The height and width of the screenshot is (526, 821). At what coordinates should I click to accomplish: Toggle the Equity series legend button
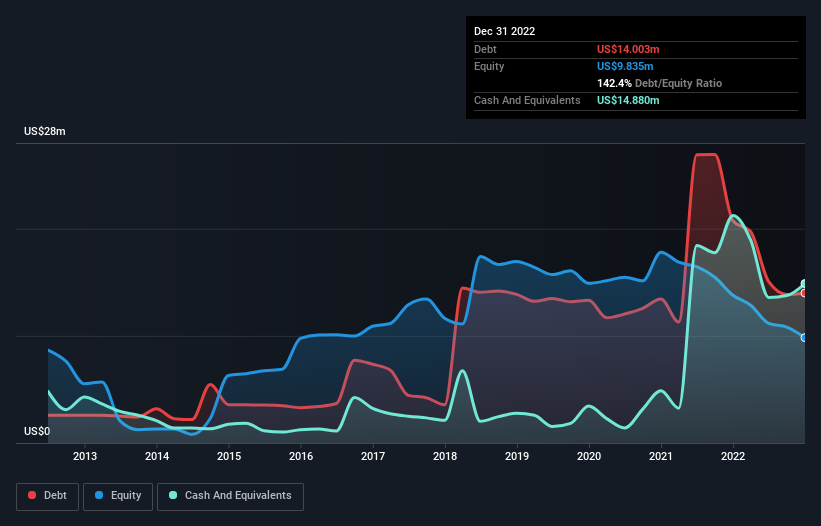[x=118, y=496]
